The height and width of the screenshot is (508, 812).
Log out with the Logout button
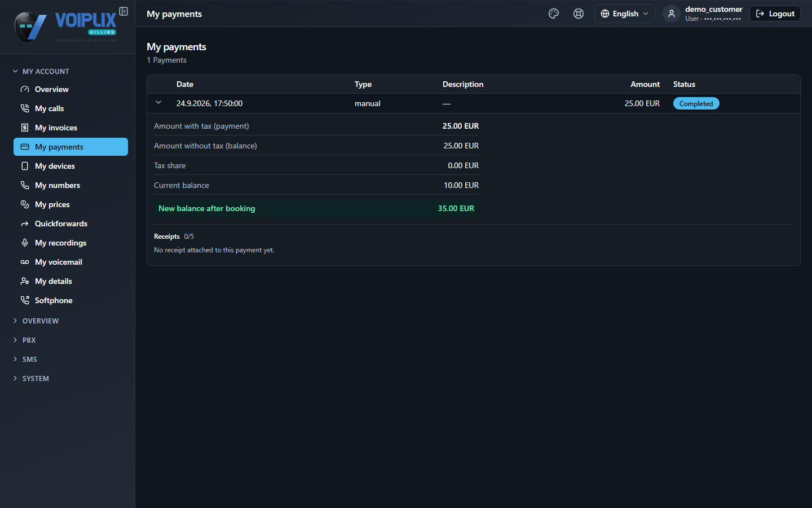click(x=775, y=14)
